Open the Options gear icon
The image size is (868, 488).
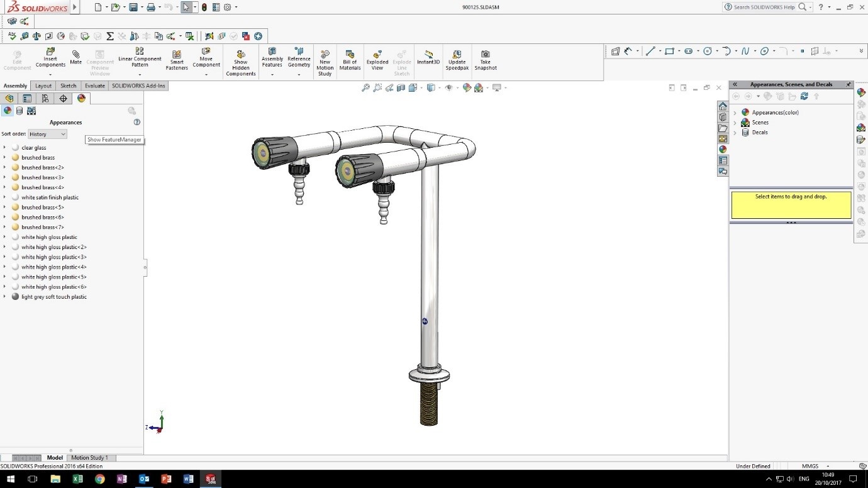pos(227,7)
